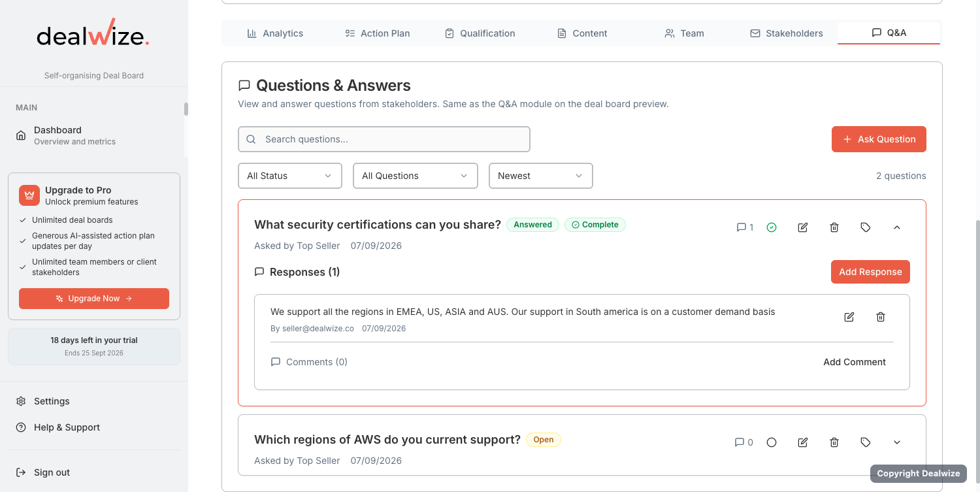Click the Complete status badge
The width and height of the screenshot is (980, 492).
coord(595,225)
